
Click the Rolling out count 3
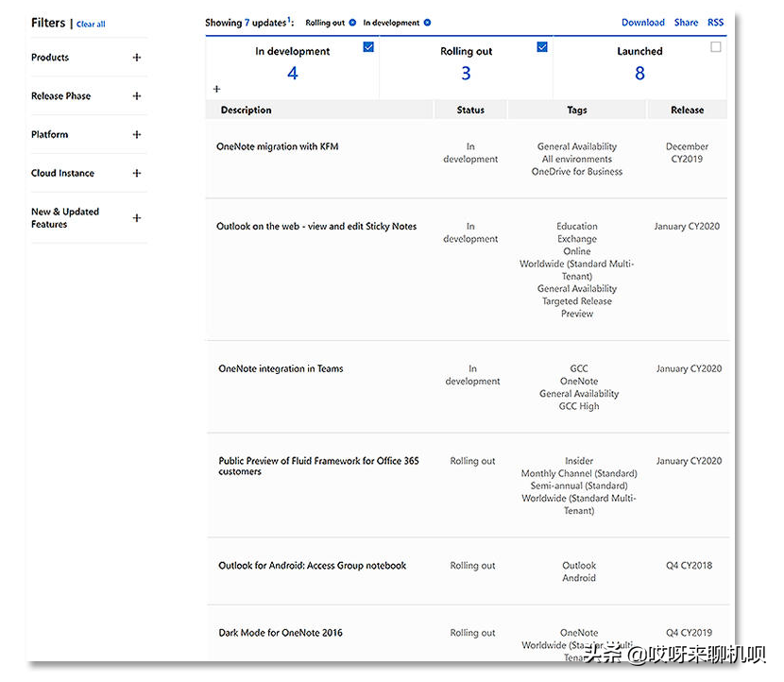(466, 74)
